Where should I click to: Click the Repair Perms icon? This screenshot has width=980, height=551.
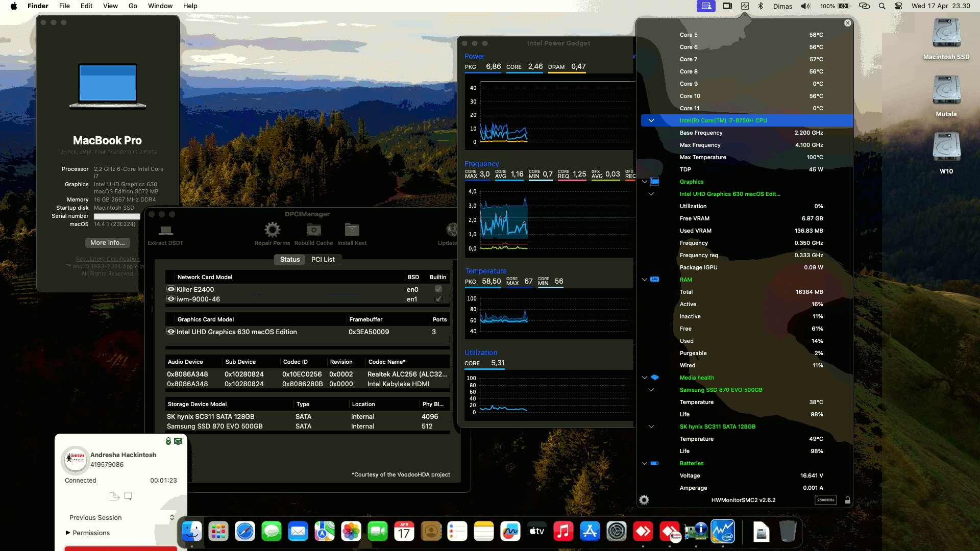point(272,231)
